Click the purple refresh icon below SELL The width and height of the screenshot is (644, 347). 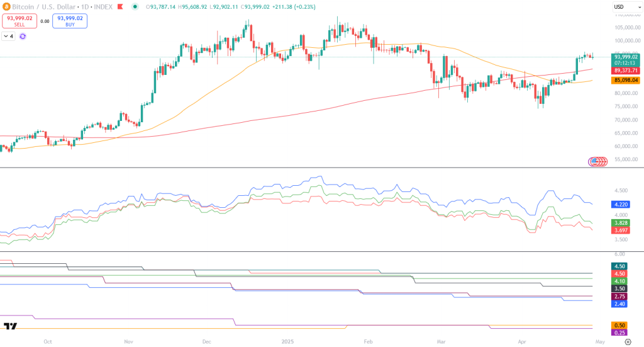(x=23, y=36)
